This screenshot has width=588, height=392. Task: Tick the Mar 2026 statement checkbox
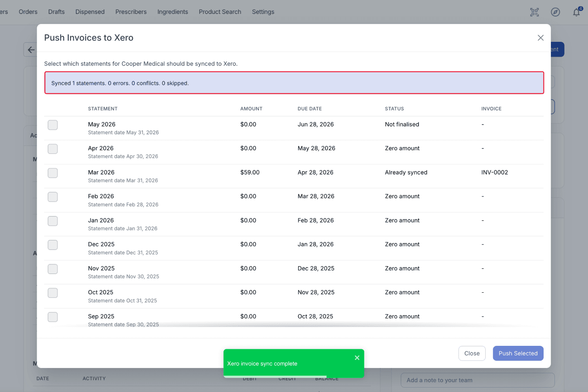pos(53,173)
